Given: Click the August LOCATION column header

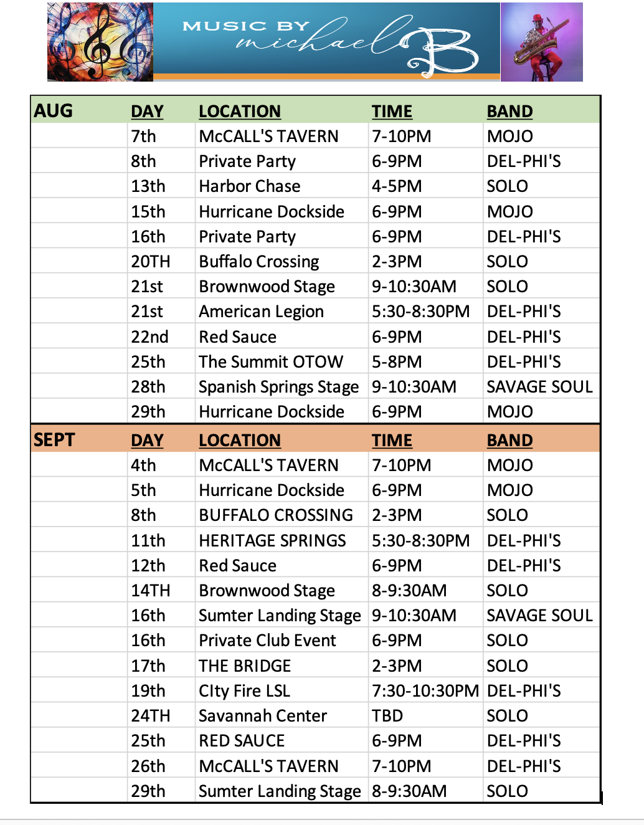Looking at the screenshot, I should point(240,112).
